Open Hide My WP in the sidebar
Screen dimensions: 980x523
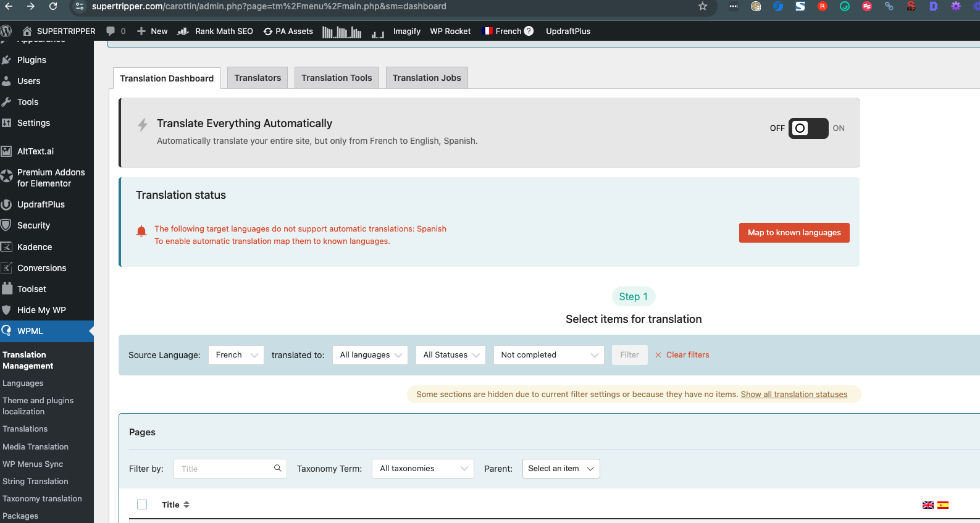point(41,310)
